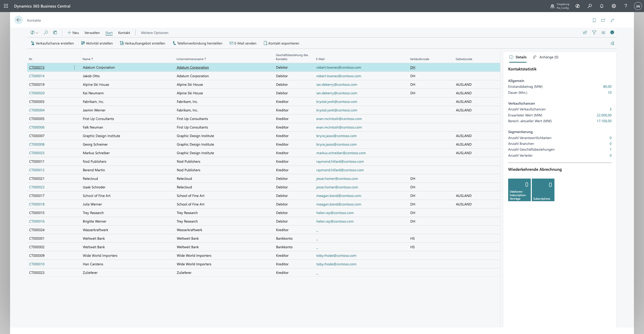
Task: Click the back arrow next to Kontakte
Action: point(19,20)
